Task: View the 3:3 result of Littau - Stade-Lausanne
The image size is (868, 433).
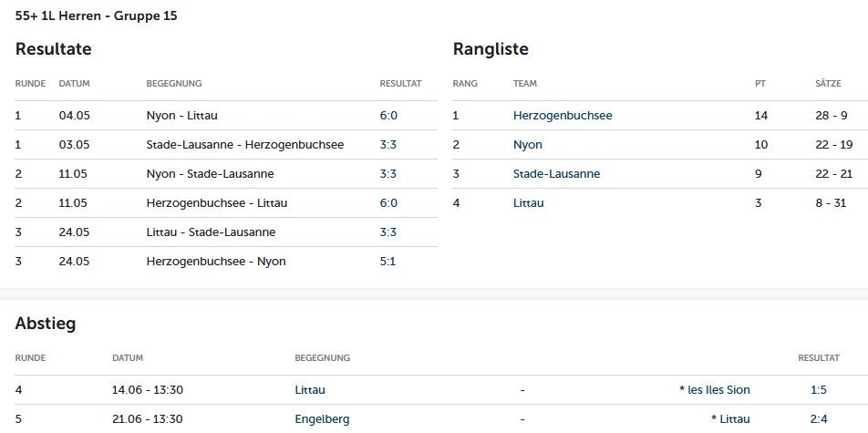Action: coord(388,232)
